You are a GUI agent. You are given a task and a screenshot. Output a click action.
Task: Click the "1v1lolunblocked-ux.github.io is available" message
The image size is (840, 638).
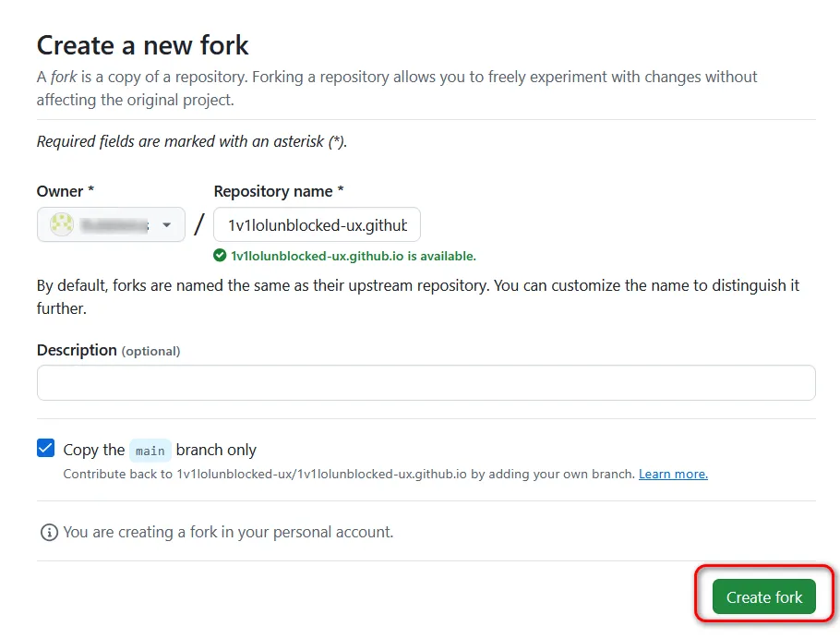coord(355,256)
